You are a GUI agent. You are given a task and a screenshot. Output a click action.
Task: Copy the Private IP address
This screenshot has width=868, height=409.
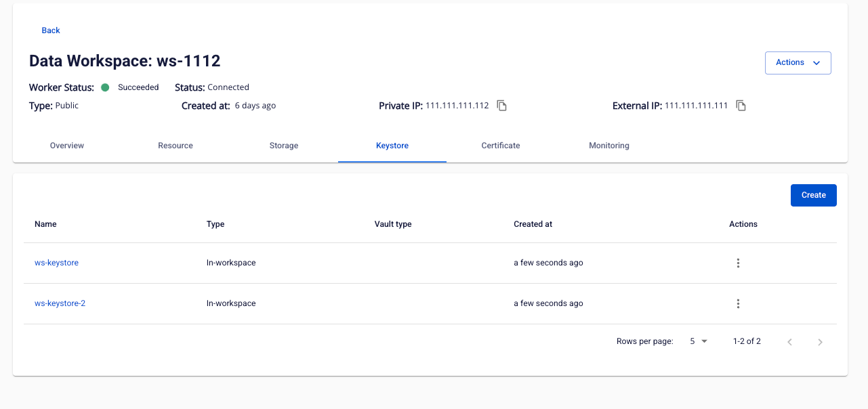(501, 106)
